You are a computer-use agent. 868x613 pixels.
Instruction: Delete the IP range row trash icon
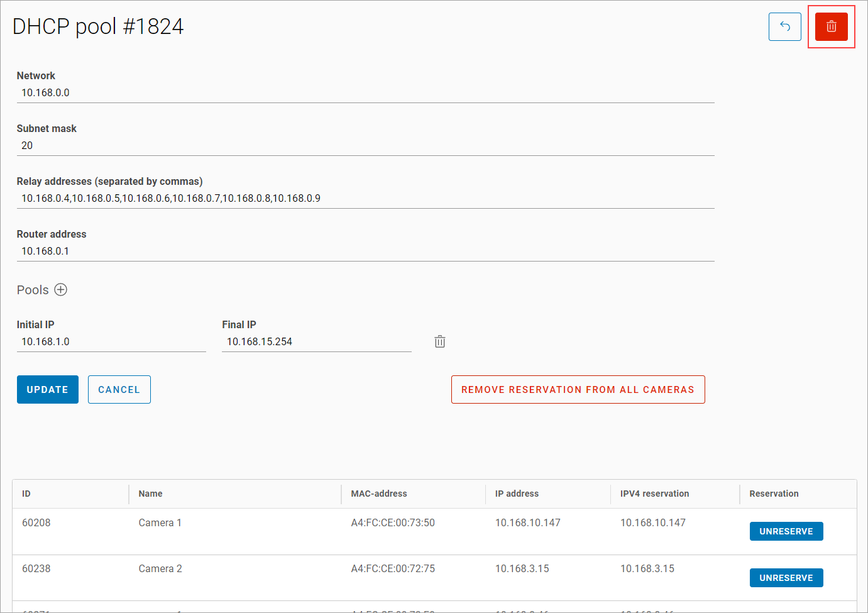coord(440,341)
